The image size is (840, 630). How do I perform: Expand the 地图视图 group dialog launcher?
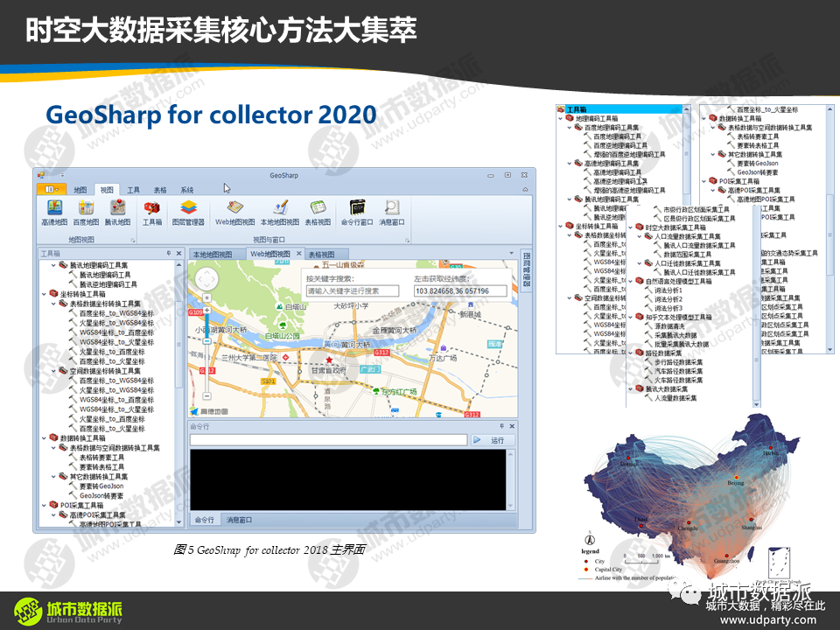[133, 241]
